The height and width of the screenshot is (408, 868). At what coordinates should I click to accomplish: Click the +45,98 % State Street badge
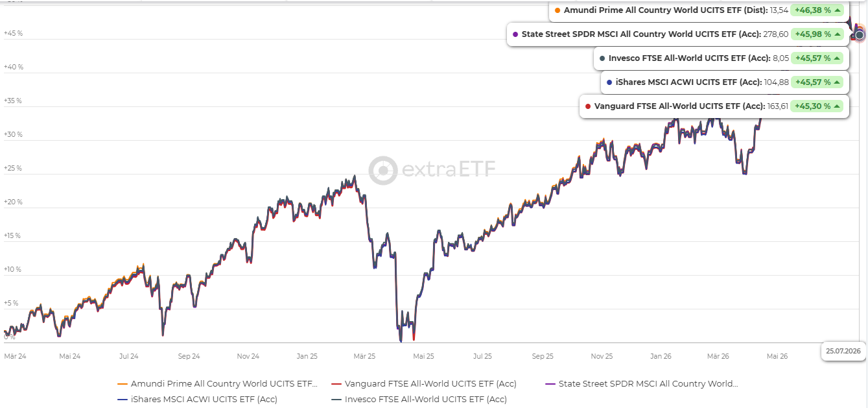click(817, 34)
